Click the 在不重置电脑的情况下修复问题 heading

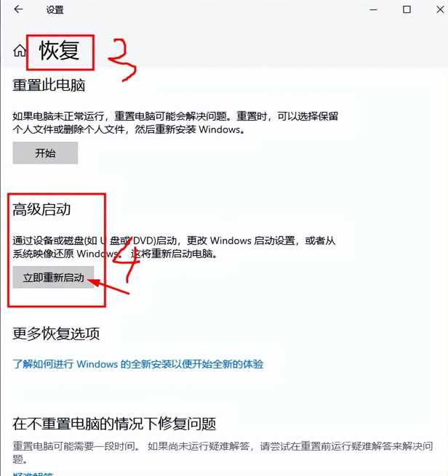(114, 424)
